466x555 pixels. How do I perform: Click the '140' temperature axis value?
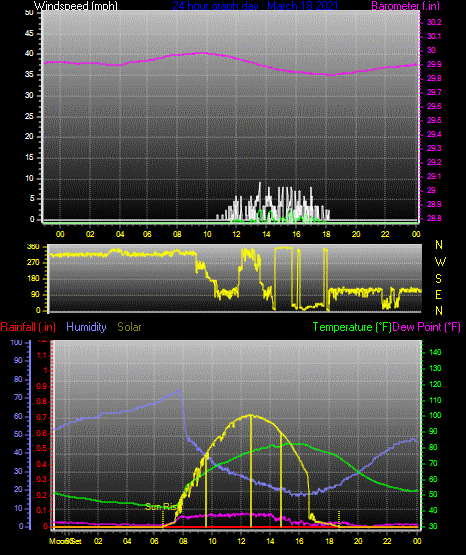pos(435,352)
